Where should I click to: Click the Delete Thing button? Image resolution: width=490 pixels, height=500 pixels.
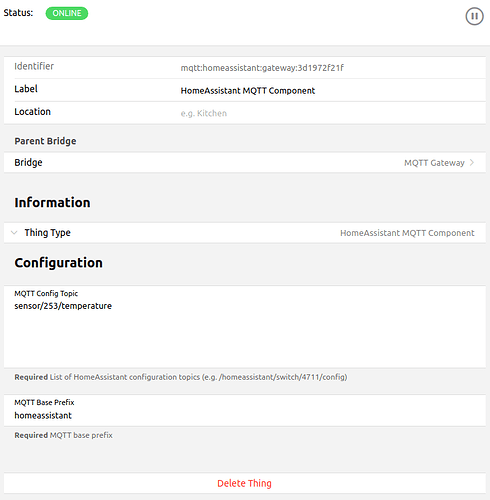click(245, 483)
